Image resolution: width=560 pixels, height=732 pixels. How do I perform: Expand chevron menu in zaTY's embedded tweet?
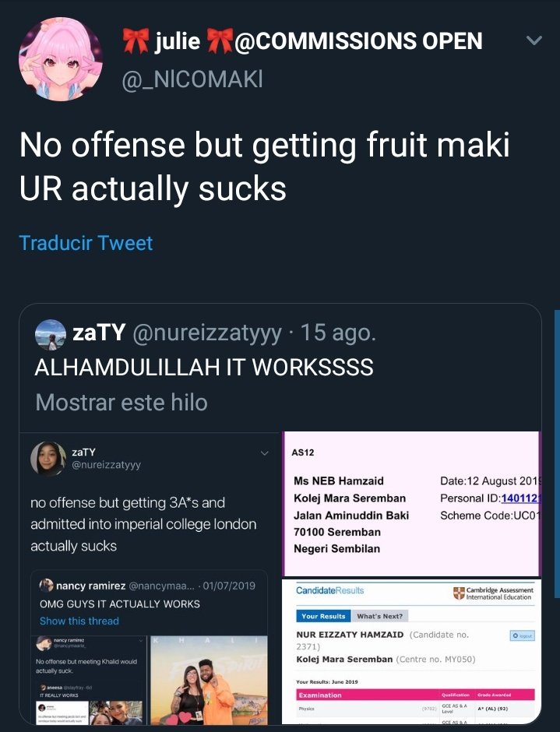pyautogui.click(x=264, y=453)
